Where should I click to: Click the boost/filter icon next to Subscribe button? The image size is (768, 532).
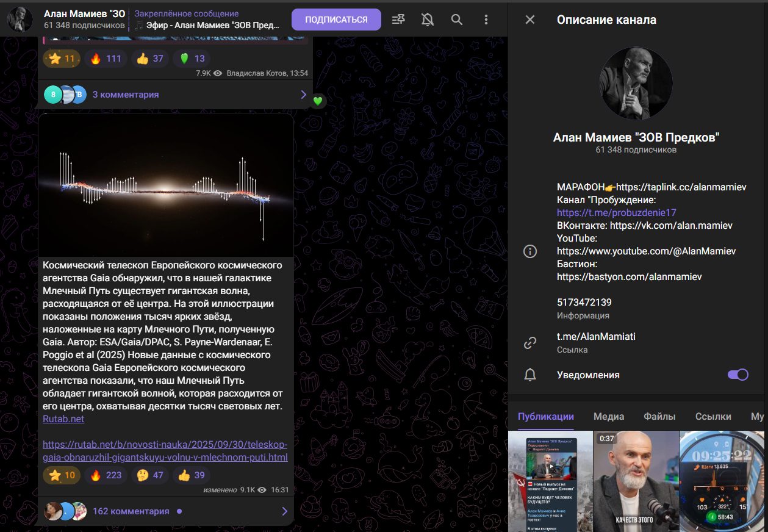click(x=398, y=20)
